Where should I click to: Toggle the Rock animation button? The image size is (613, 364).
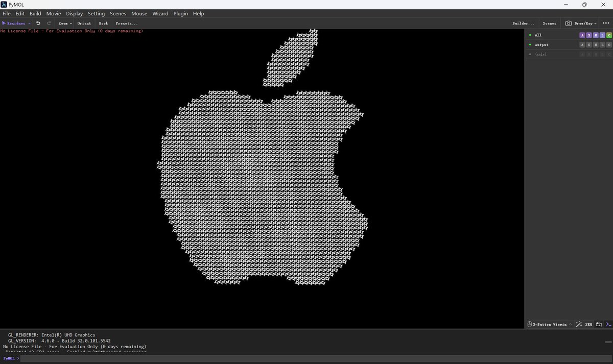[103, 23]
